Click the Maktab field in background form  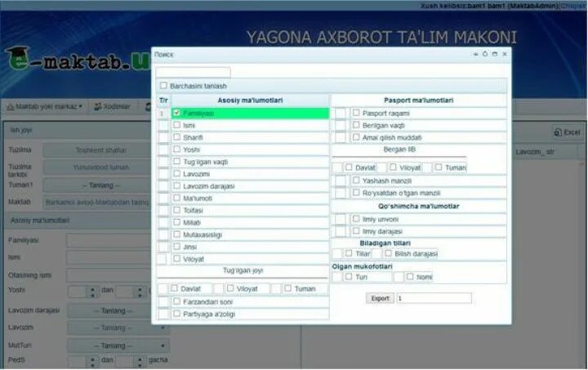97,202
